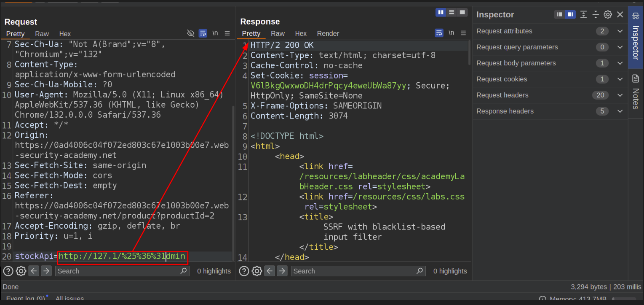The width and height of the screenshot is (644, 305).
Task: Go to next match in Response search
Action: [283, 271]
